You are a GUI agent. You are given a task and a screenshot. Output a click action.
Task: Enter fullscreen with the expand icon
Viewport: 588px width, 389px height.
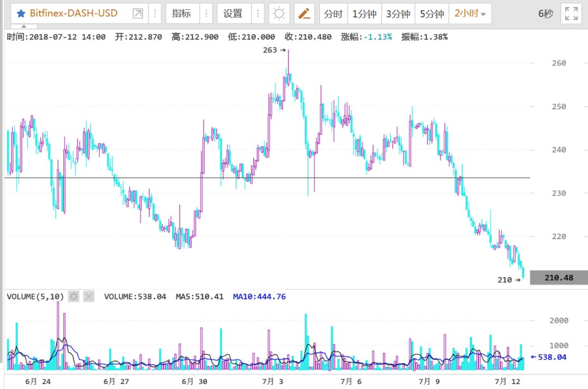point(571,14)
